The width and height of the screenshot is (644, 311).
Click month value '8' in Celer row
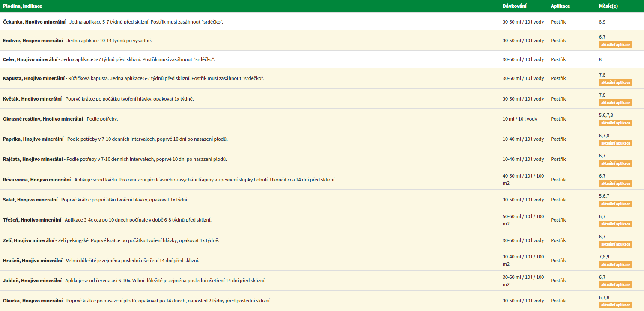[x=600, y=59]
